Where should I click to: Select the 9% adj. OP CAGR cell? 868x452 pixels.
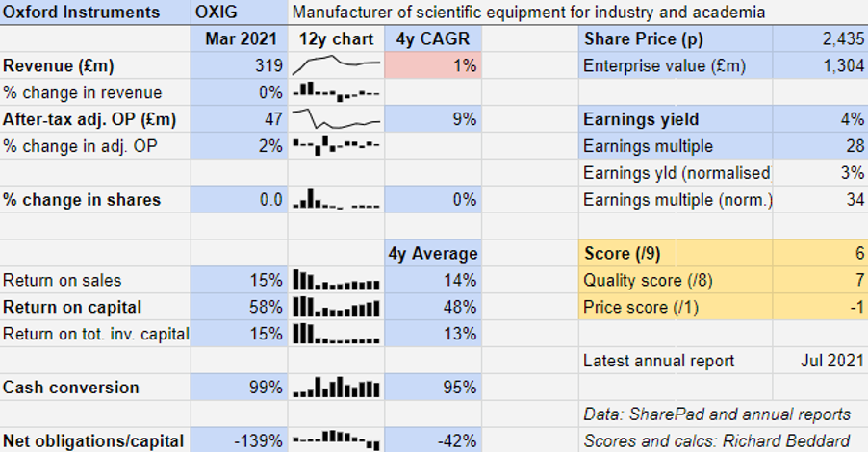coord(433,119)
